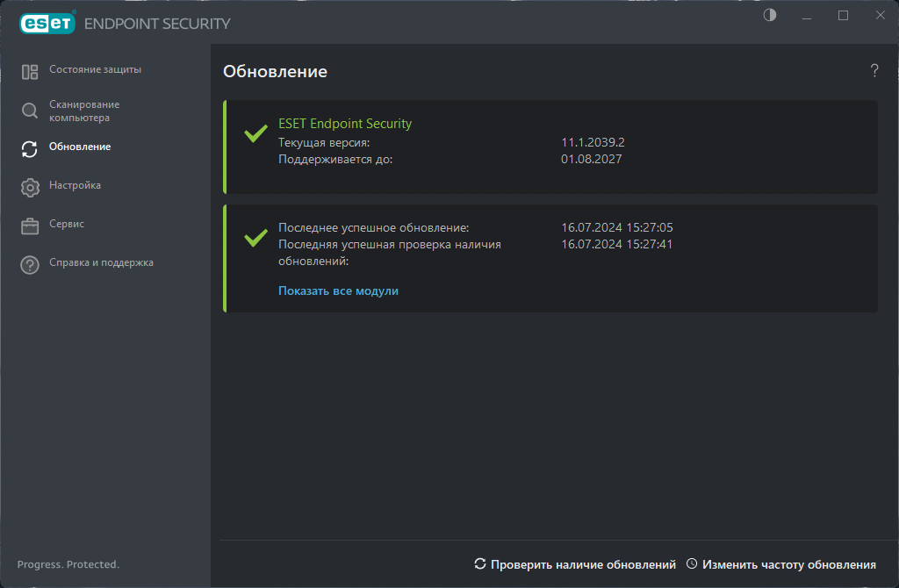Click the update refresh arrows sidebar icon

tap(30, 149)
